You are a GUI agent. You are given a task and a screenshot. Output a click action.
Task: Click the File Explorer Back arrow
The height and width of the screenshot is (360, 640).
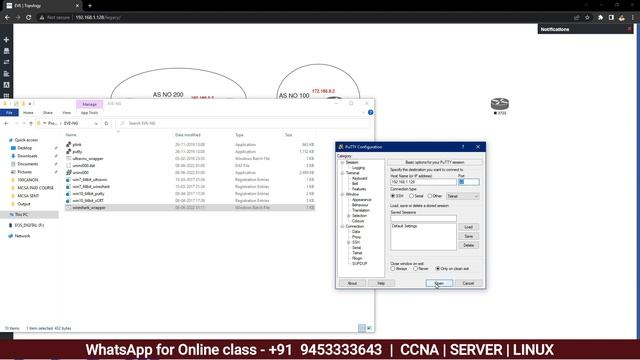click(6, 123)
